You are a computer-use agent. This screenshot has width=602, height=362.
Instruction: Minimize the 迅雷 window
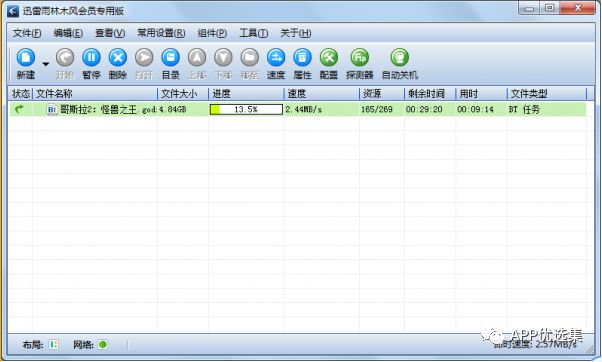529,8
